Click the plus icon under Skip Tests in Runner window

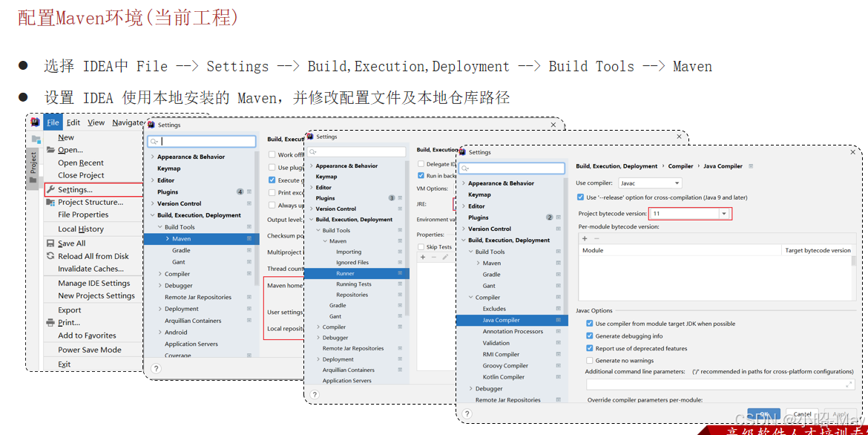(x=423, y=257)
